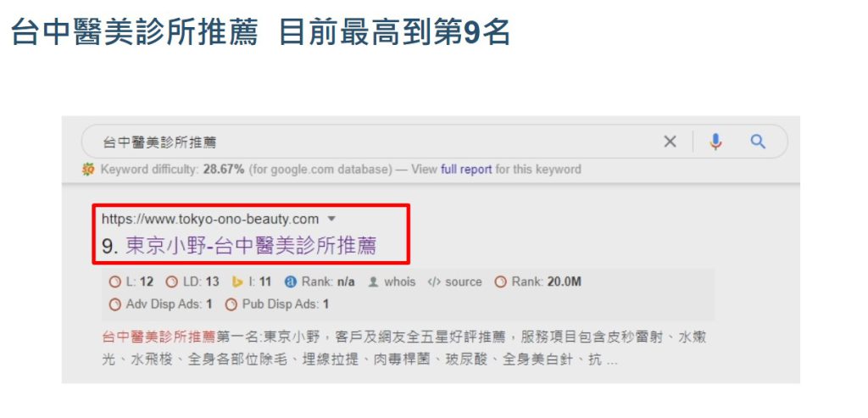Click the circle icon beside Adv Disp Ads
The image size is (868, 418).
[114, 304]
